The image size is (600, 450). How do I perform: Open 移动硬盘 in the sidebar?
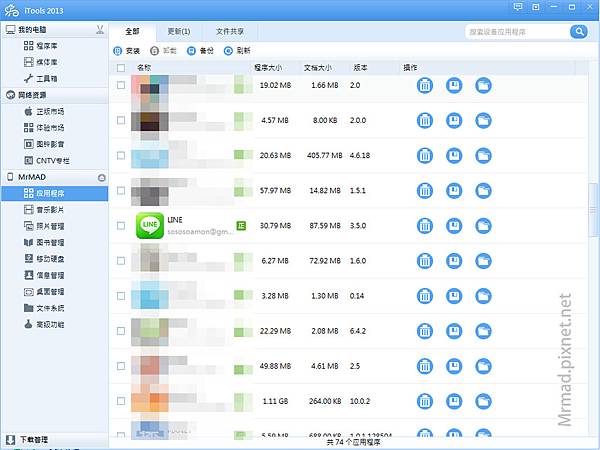click(x=54, y=259)
